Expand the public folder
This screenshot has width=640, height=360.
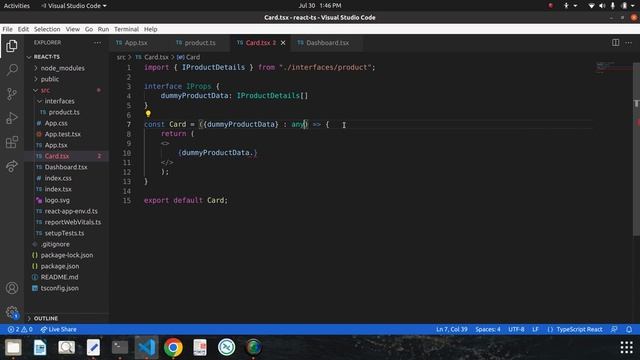pos(50,79)
